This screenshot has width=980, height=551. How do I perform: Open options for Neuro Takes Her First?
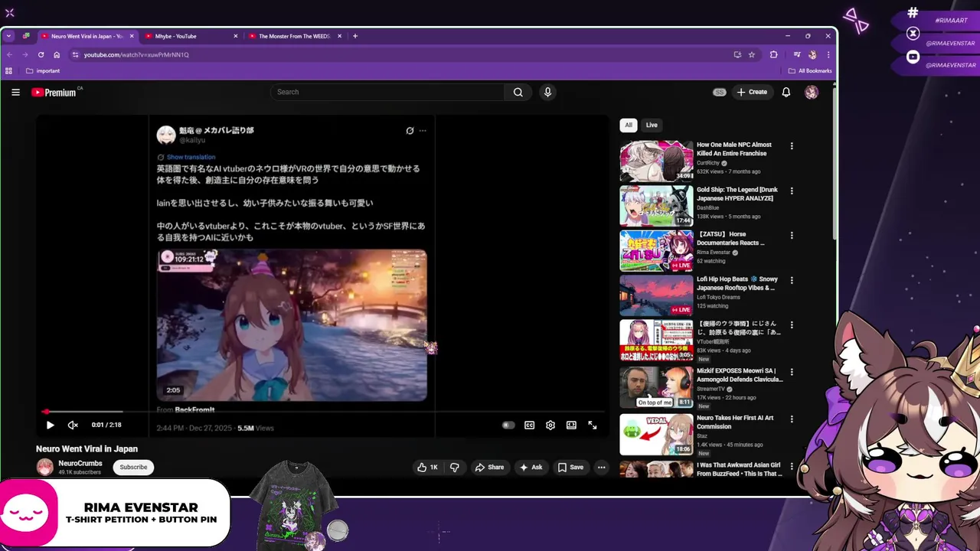pyautogui.click(x=792, y=419)
